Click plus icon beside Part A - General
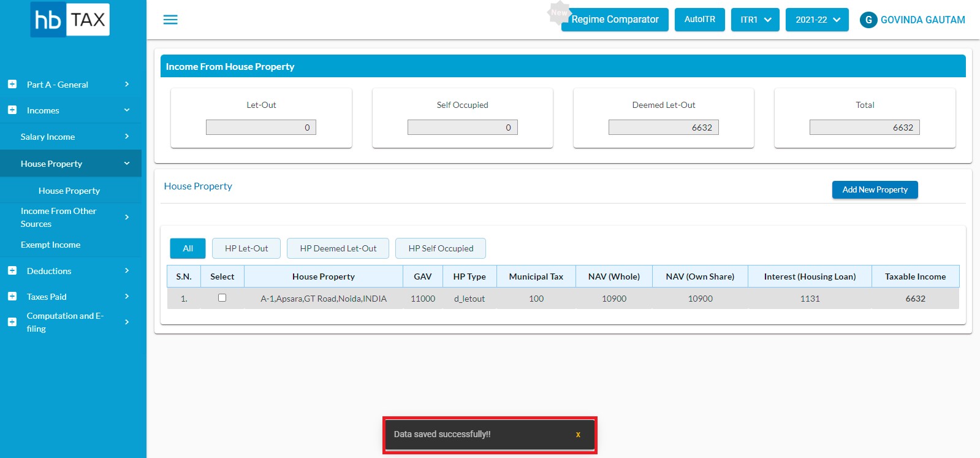 click(x=12, y=84)
